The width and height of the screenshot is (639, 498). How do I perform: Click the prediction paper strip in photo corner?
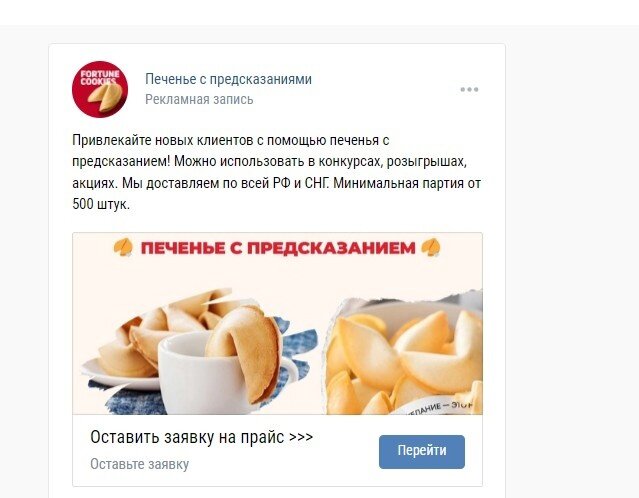coord(438,408)
